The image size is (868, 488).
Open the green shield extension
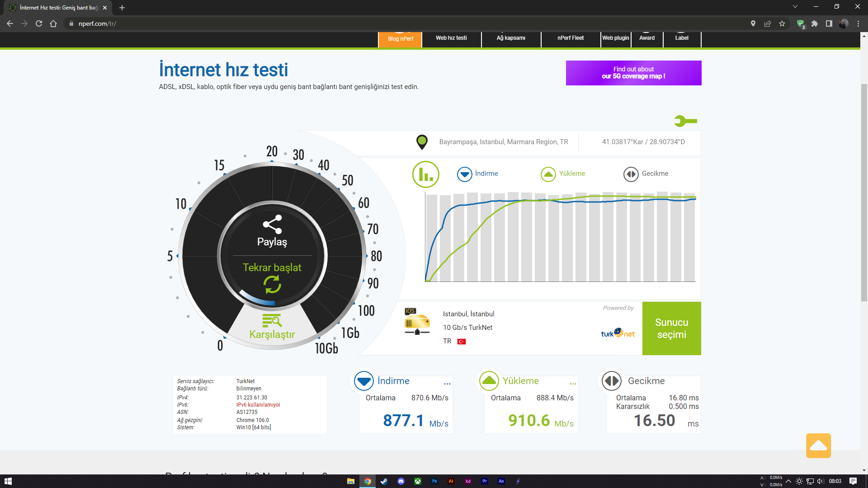click(x=801, y=24)
